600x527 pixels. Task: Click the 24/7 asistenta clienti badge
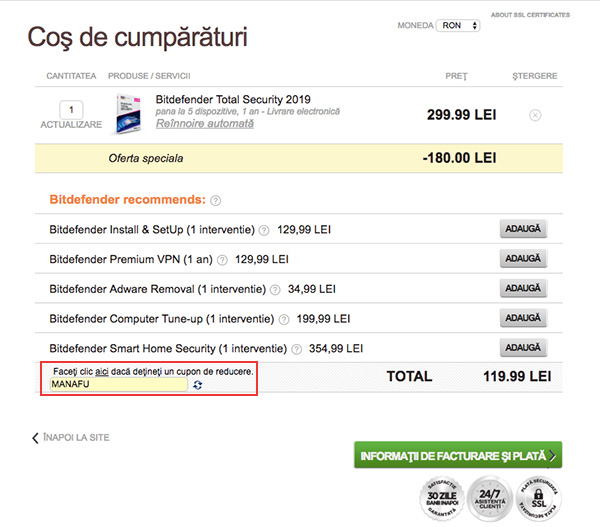(490, 498)
